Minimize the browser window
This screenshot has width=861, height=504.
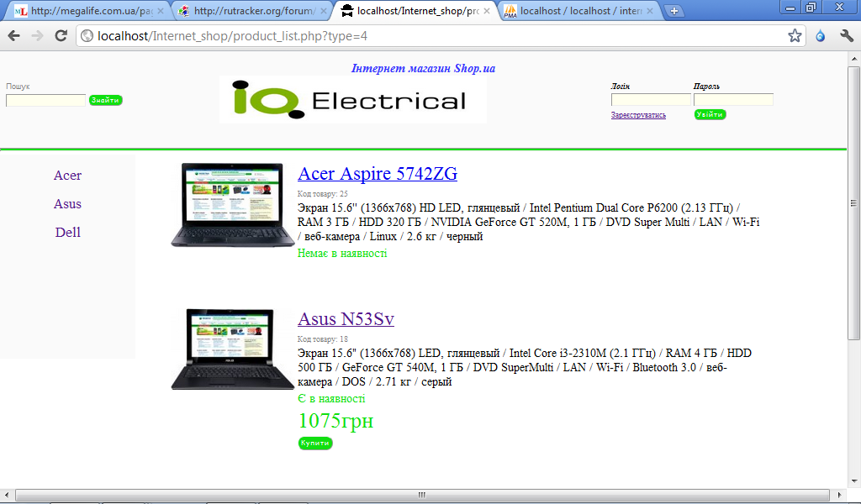(790, 8)
